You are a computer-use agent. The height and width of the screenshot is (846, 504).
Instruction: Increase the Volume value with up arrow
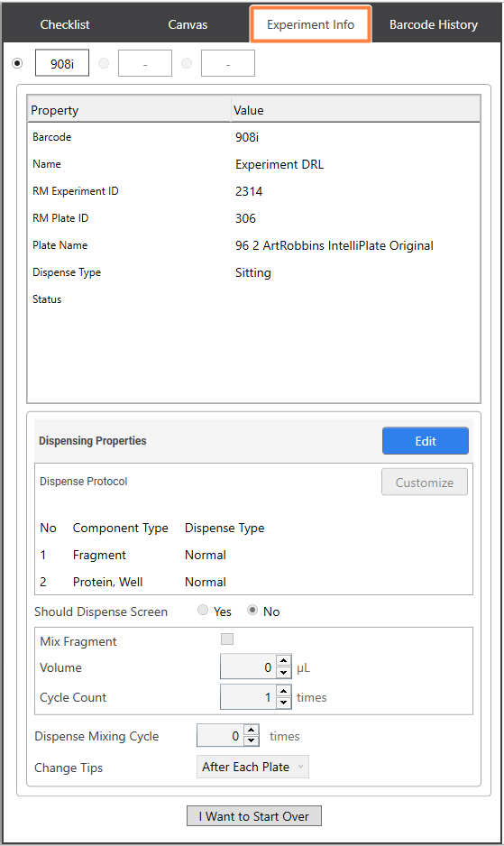[284, 660]
